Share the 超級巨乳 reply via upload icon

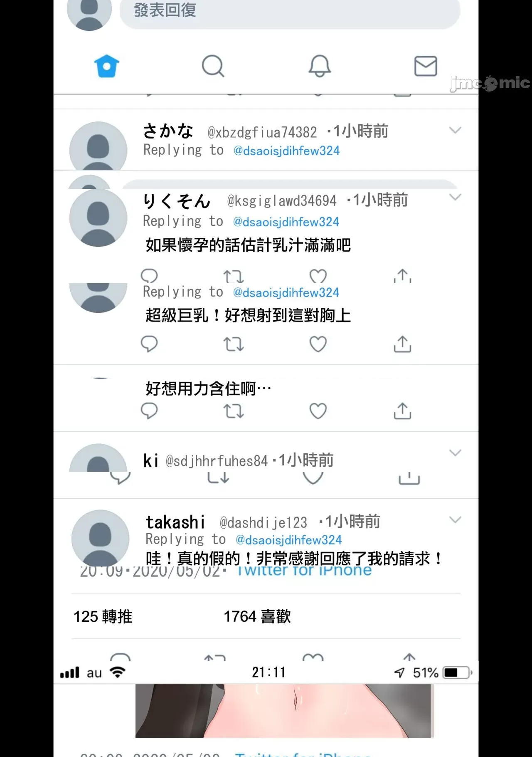[402, 344]
